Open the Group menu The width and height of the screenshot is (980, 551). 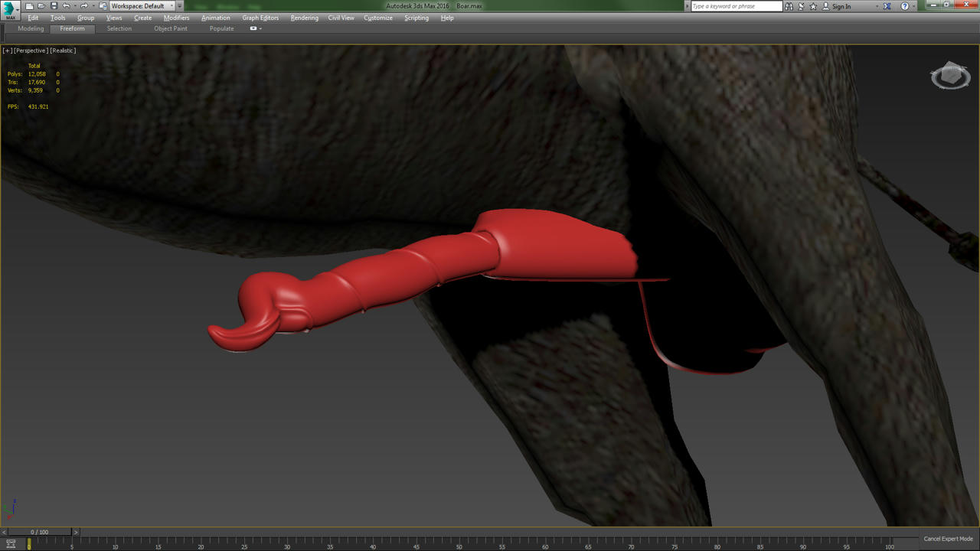(x=86, y=18)
